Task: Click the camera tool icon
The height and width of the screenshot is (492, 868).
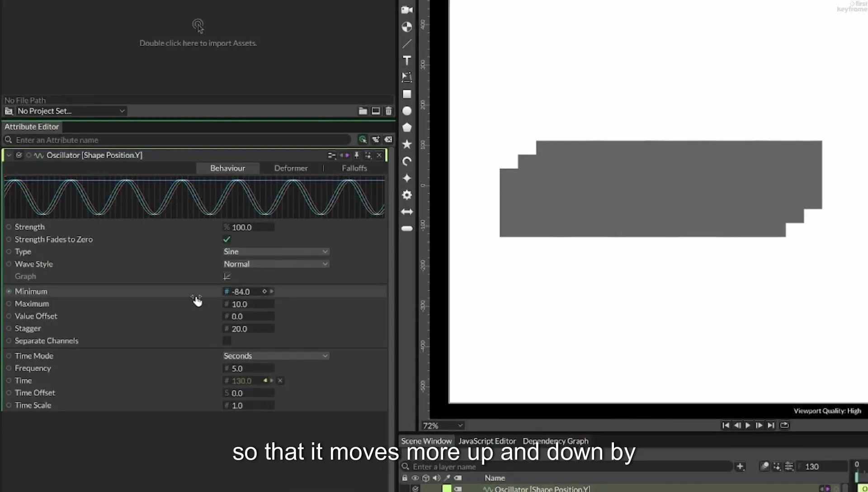Action: tap(407, 10)
